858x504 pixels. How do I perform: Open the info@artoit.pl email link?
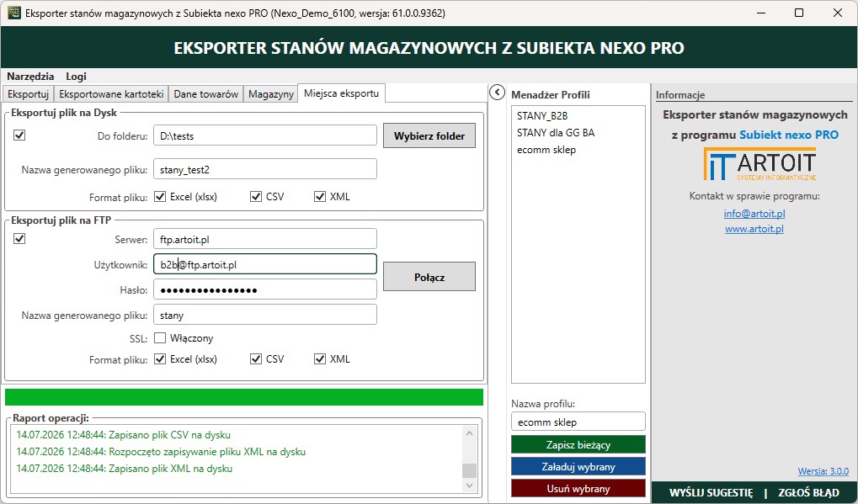[x=754, y=213]
